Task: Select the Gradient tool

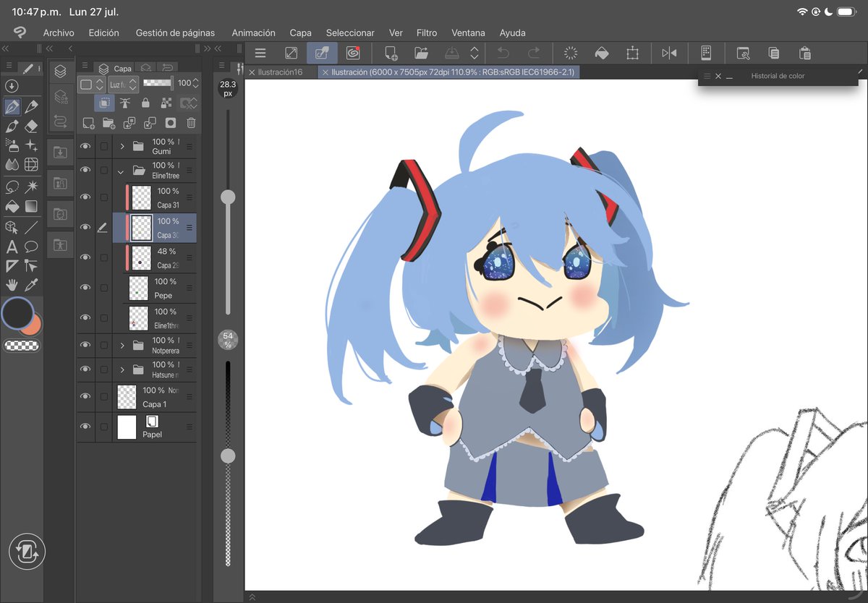Action: tap(30, 206)
